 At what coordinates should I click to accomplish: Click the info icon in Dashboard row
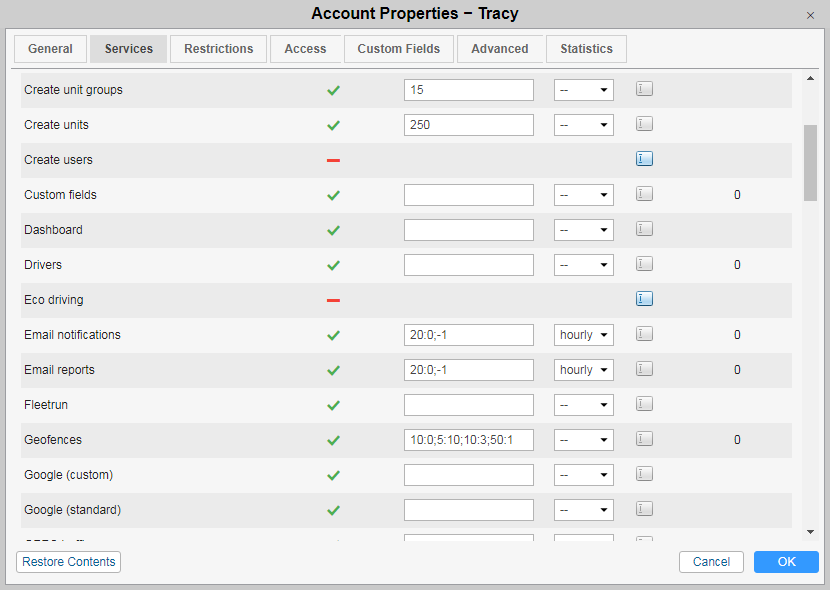(x=644, y=229)
